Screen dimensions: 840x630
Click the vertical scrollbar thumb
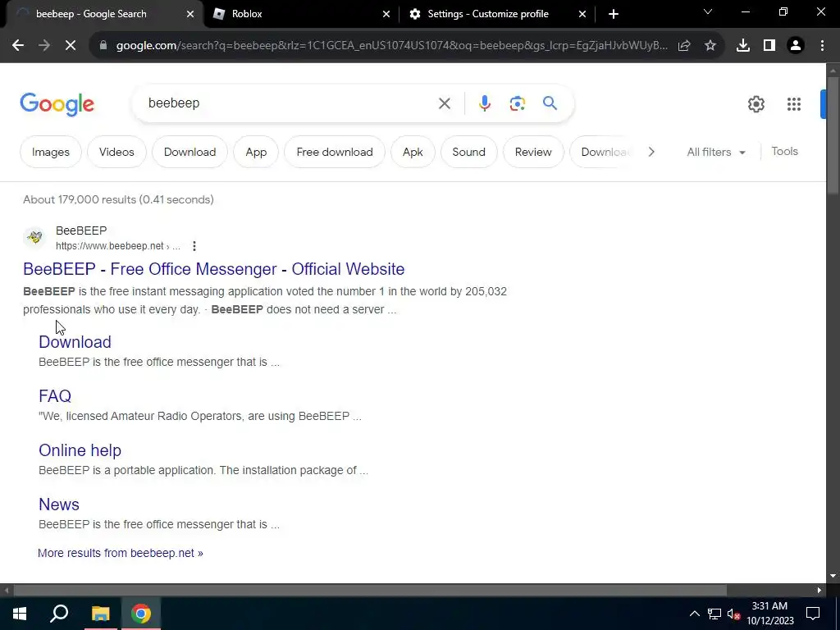(833, 135)
